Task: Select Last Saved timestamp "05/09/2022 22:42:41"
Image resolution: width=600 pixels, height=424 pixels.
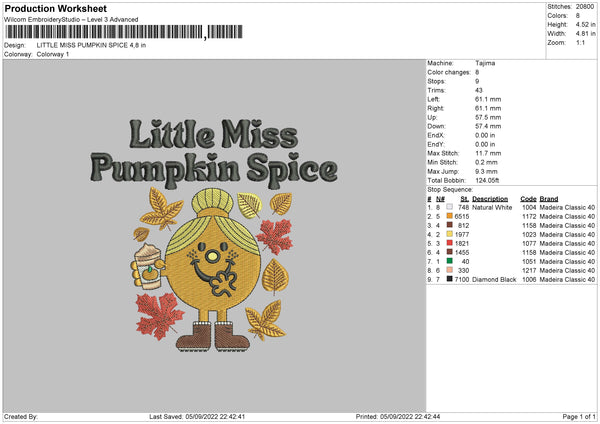Action: tap(215, 417)
